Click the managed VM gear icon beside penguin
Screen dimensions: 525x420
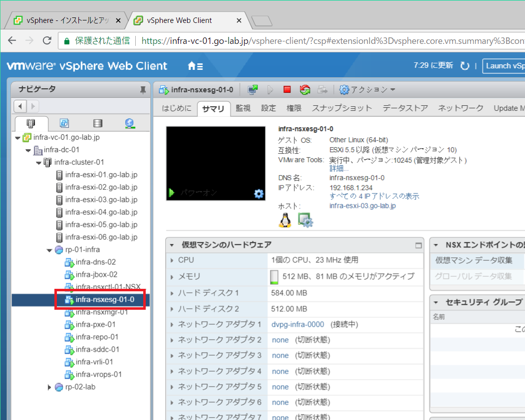point(305,220)
